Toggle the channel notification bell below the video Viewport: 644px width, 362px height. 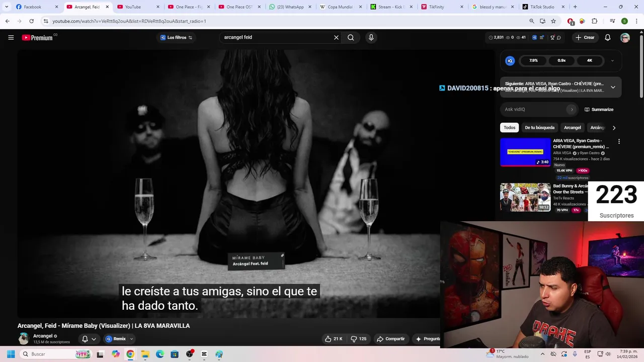coord(85,339)
